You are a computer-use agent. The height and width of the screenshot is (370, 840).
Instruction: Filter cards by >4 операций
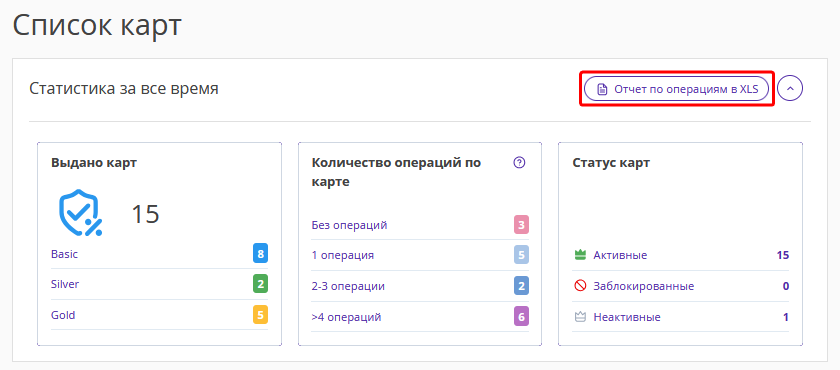[346, 317]
